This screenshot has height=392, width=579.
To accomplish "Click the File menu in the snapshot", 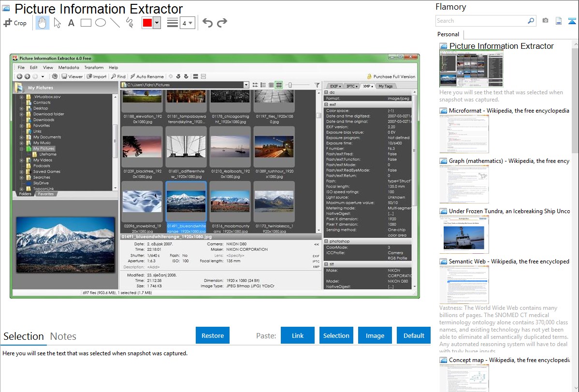I will pyautogui.click(x=21, y=68).
